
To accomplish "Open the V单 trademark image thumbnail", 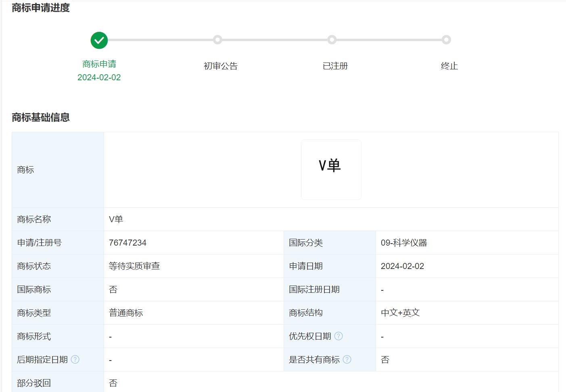I will (x=331, y=170).
